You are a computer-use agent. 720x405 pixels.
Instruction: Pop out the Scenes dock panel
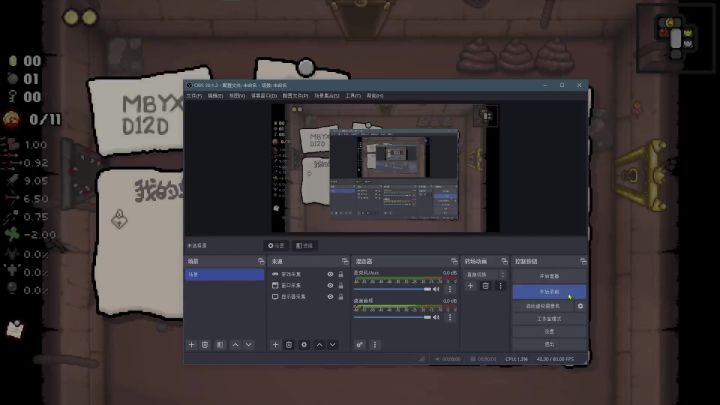[261, 261]
